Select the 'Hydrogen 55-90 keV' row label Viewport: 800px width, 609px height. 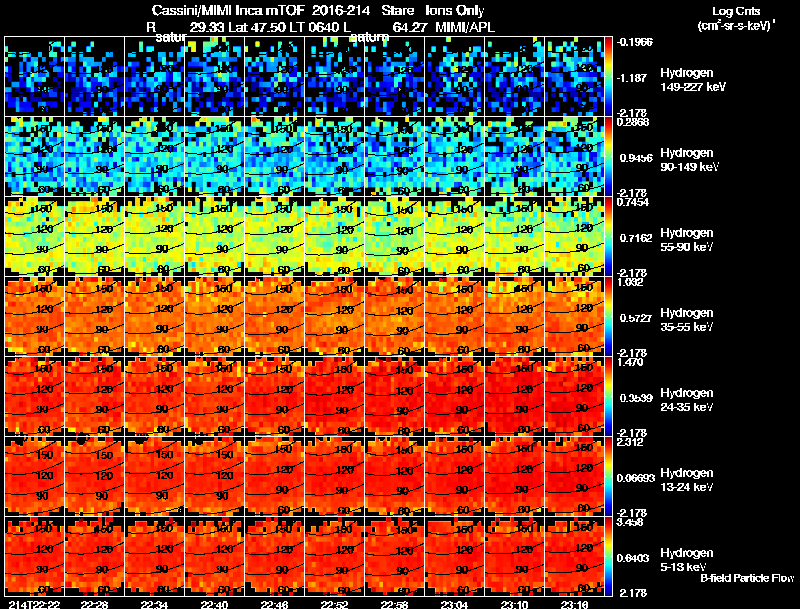click(x=687, y=240)
